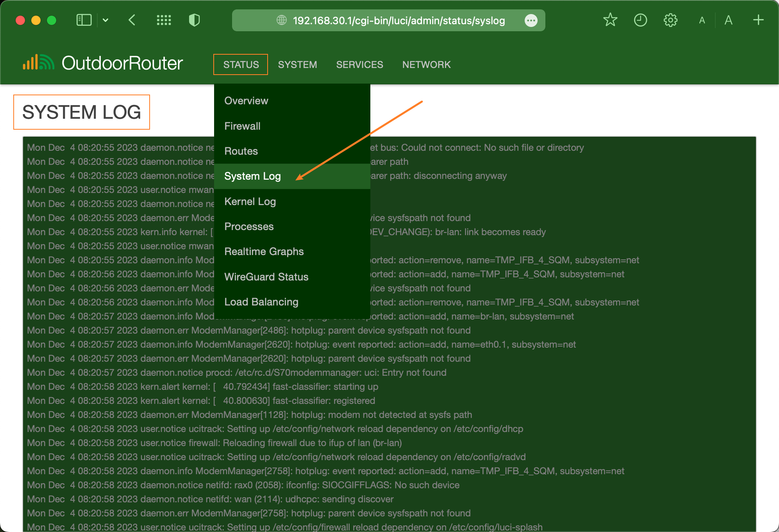
Task: Open the tab overview grid icon
Action: (164, 20)
